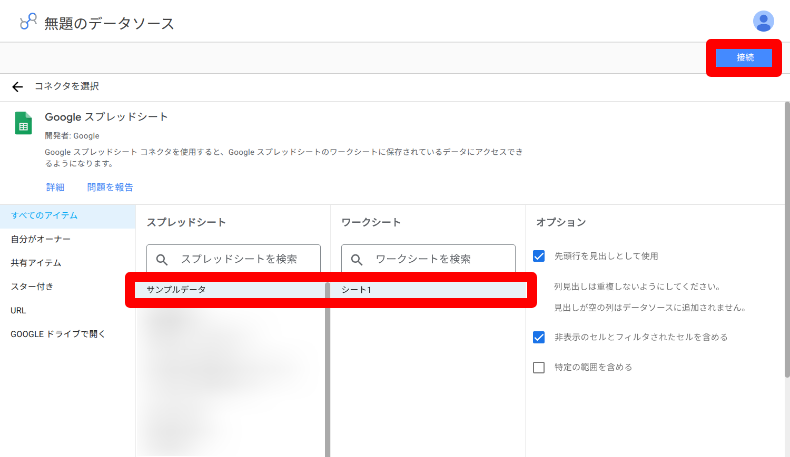Focus the スプレッドシートを検索 field
Viewport: 790px width, 457px height.
[233, 258]
